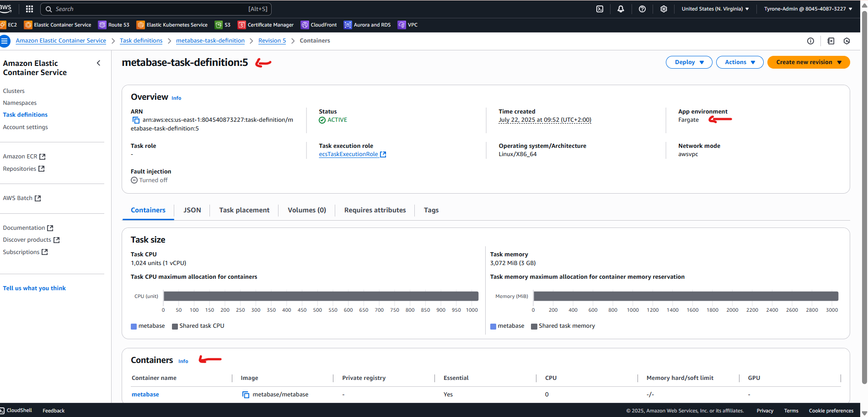Select Task definitions in the sidebar

point(25,114)
